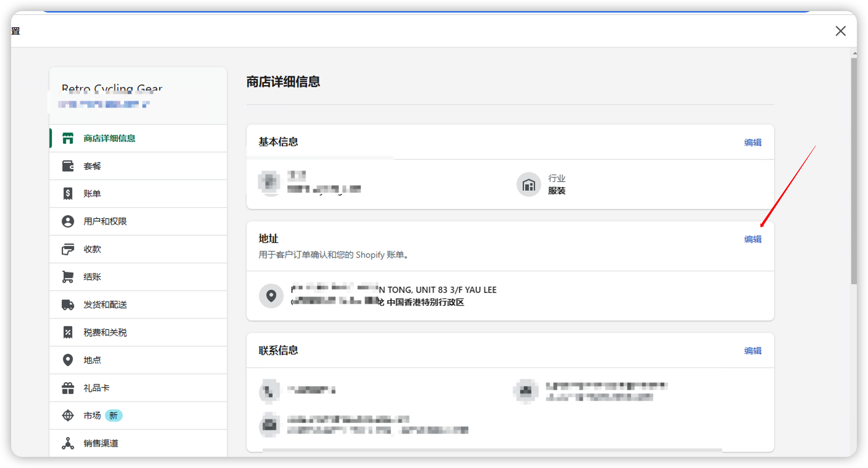Screen dimensions: 868x468
Task: Click the 套餐 wallet icon in sidebar
Action: tap(68, 166)
